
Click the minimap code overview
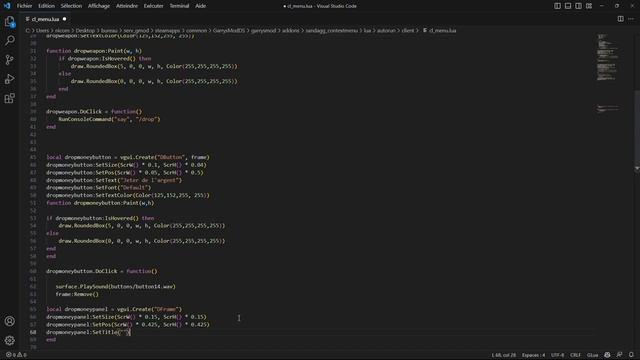pyautogui.click(x=608, y=73)
